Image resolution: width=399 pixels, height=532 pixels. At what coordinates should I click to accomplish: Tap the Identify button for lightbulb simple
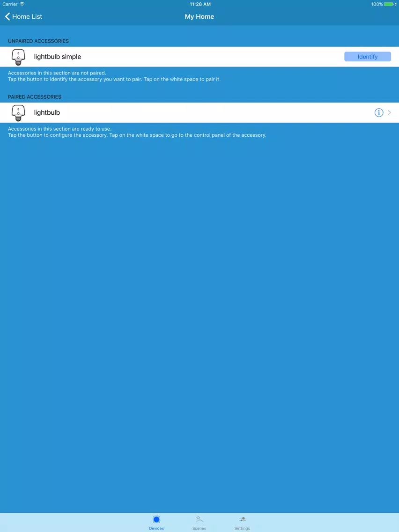[368, 57]
